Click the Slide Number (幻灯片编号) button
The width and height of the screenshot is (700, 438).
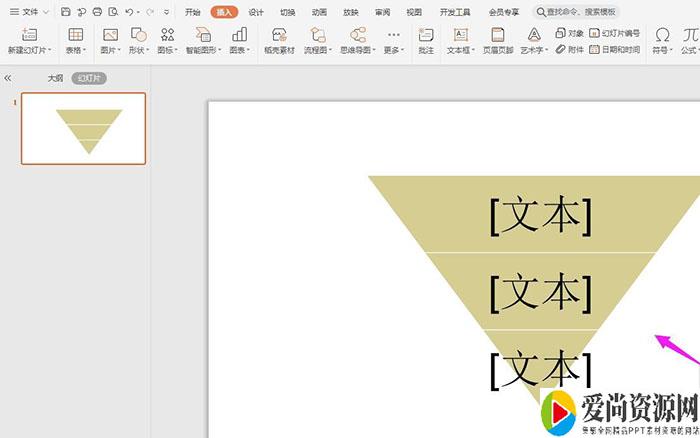point(614,33)
